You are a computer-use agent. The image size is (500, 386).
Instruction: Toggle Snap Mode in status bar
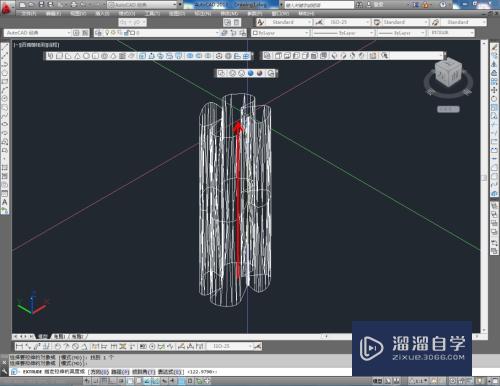click(96, 381)
